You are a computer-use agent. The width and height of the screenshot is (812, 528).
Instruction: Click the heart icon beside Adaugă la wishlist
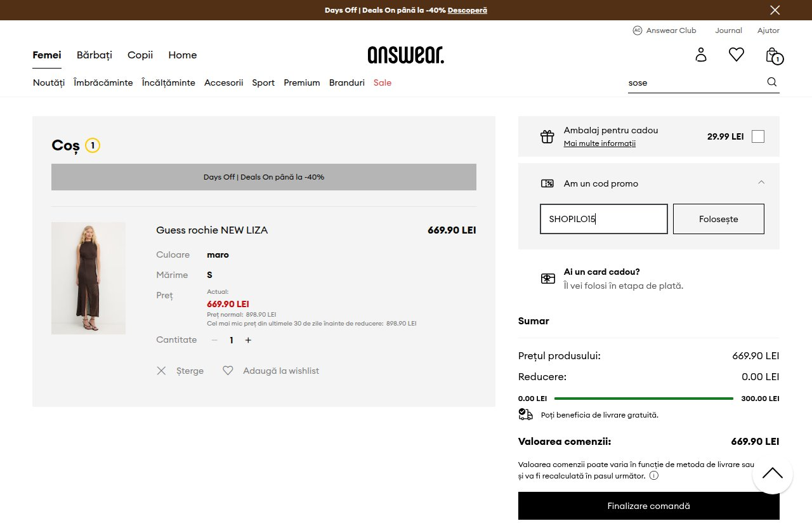click(228, 371)
